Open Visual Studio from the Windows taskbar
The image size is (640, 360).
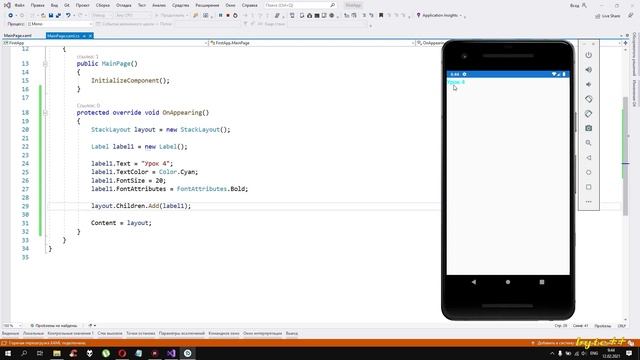(171, 353)
